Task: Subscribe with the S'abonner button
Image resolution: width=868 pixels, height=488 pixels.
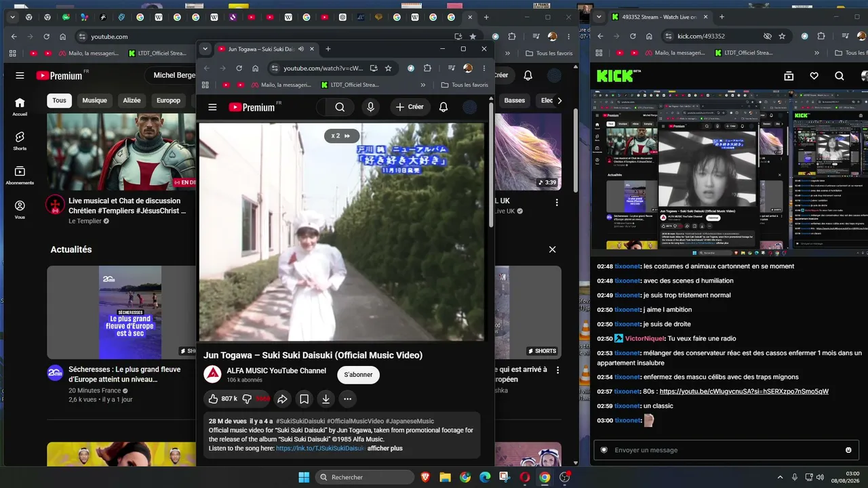Action: click(x=359, y=374)
